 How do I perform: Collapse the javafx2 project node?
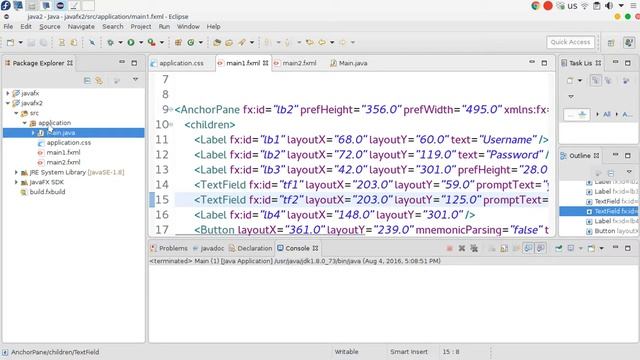coord(8,103)
